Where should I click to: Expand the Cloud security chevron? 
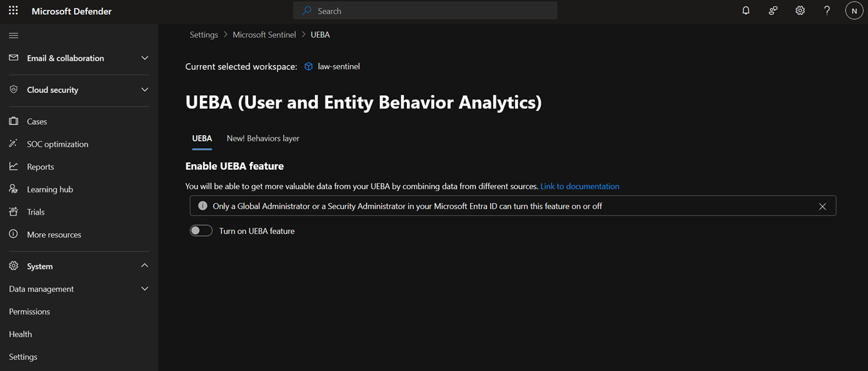[145, 89]
